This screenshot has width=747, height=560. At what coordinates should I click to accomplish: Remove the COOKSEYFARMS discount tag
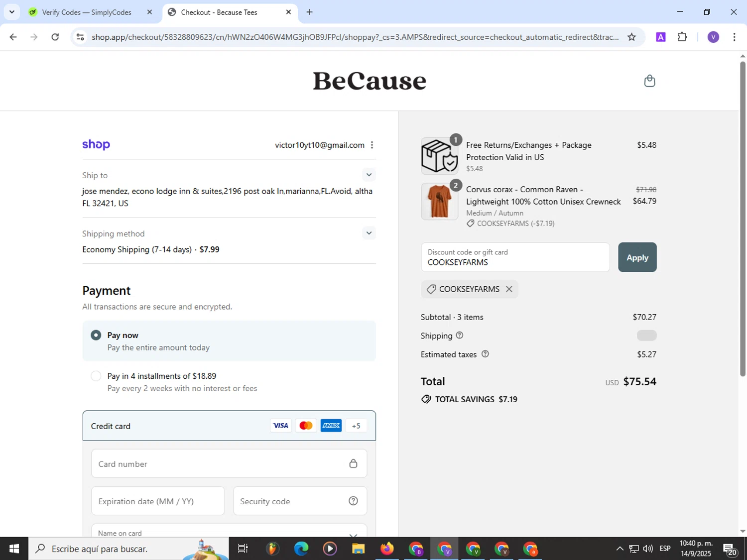coord(509,289)
